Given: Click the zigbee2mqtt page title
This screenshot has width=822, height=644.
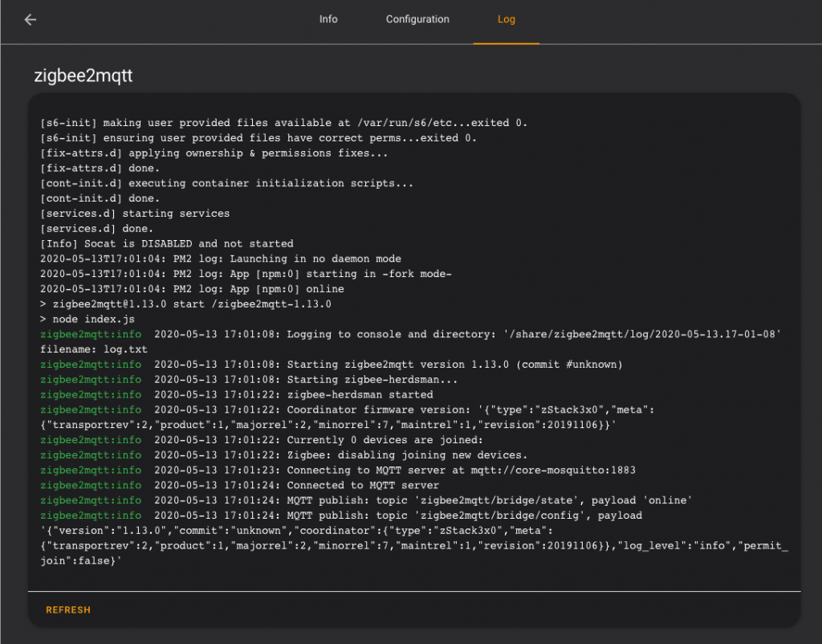Looking at the screenshot, I should tap(83, 75).
